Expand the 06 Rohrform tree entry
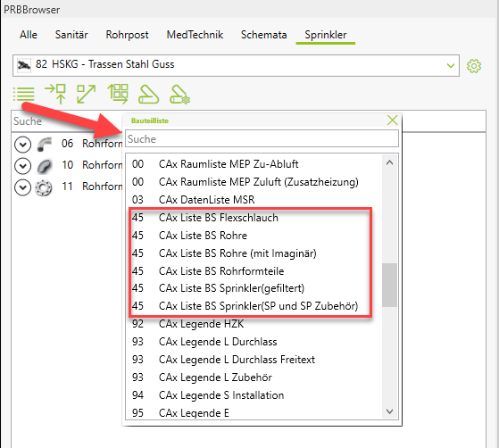 pyautogui.click(x=23, y=145)
